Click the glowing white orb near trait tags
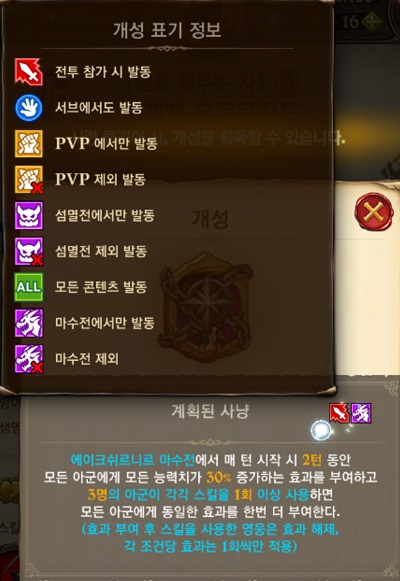This screenshot has height=581, width=400. pos(321,431)
